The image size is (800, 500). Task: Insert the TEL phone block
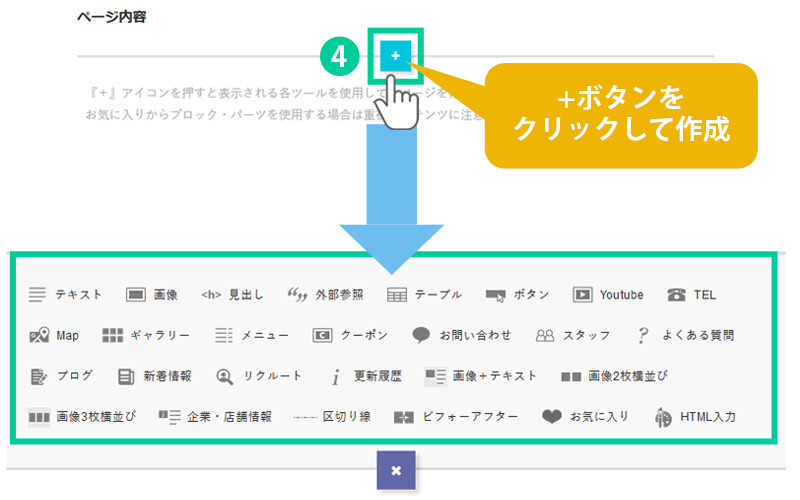[x=692, y=295]
